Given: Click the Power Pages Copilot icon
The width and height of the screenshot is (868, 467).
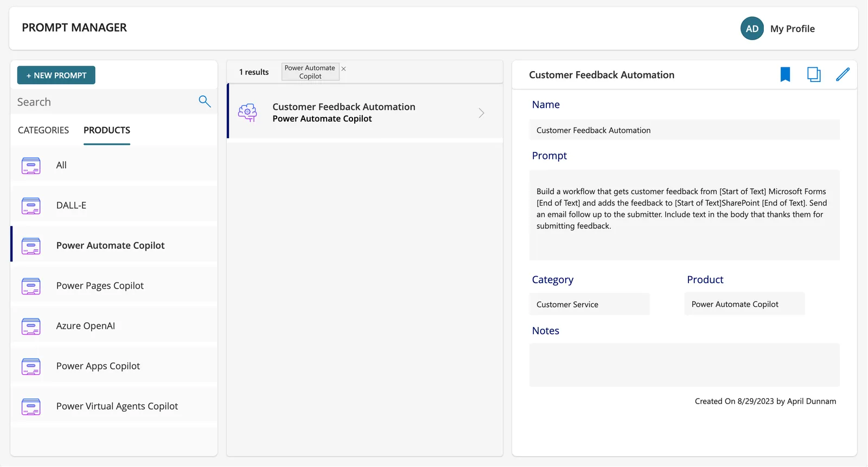Looking at the screenshot, I should coord(31,286).
